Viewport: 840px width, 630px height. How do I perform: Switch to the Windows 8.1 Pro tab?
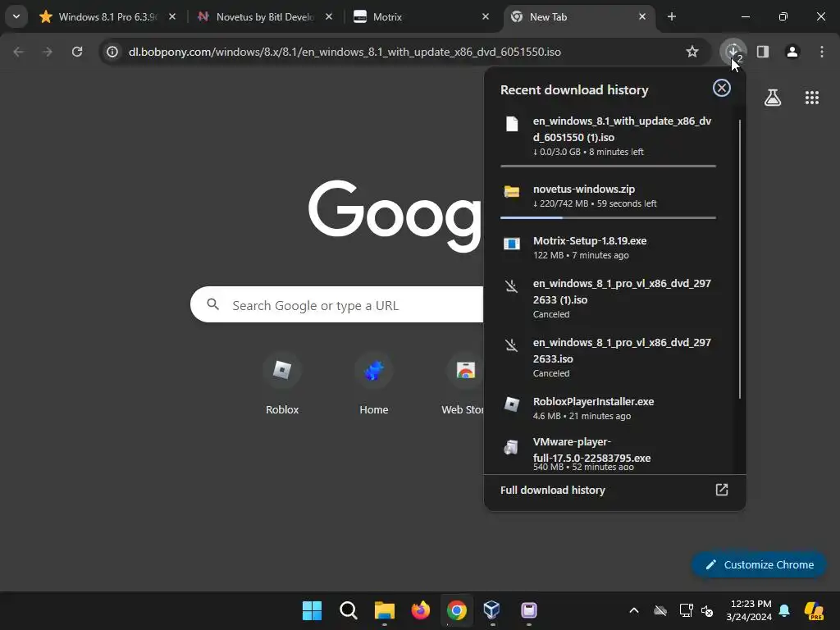107,16
